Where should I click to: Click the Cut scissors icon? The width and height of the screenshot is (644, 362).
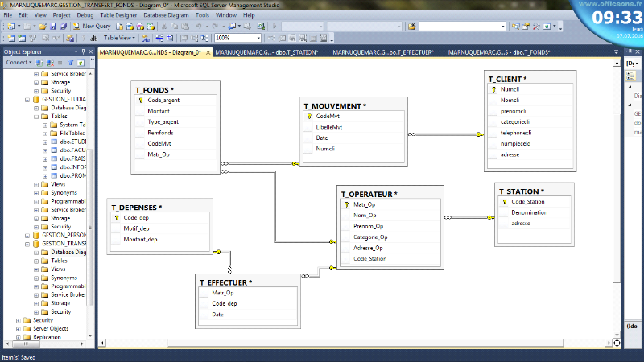164,26
